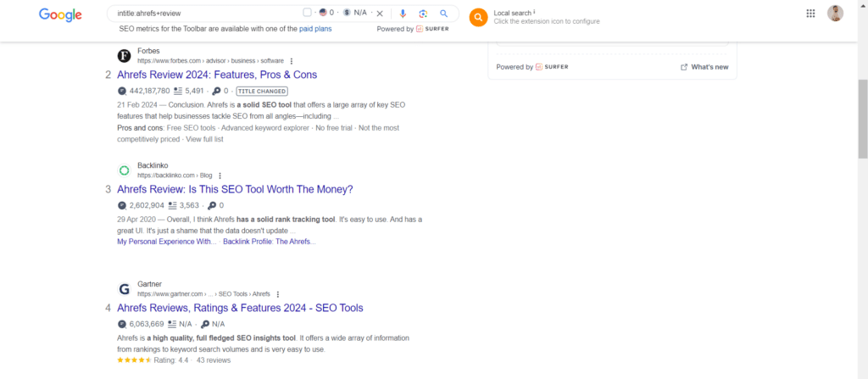868x379 pixels.
Task: Click Gartner keyword key icon N/A
Action: click(205, 324)
